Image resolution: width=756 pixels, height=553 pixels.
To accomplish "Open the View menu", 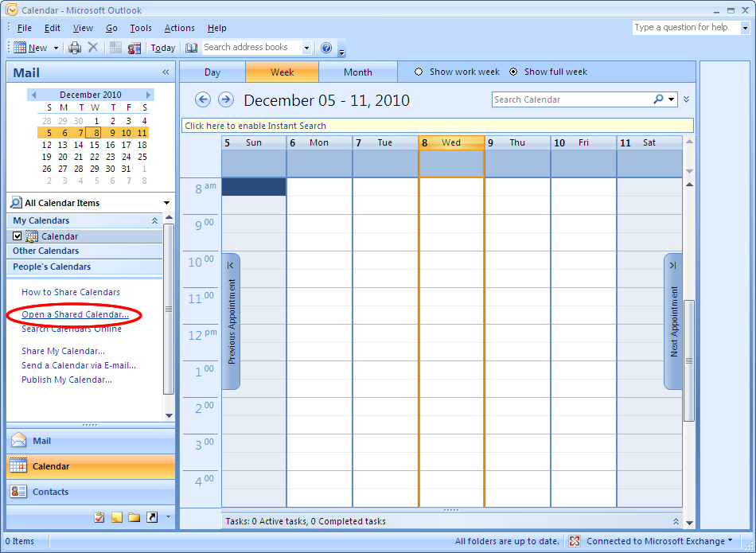I will 83,28.
